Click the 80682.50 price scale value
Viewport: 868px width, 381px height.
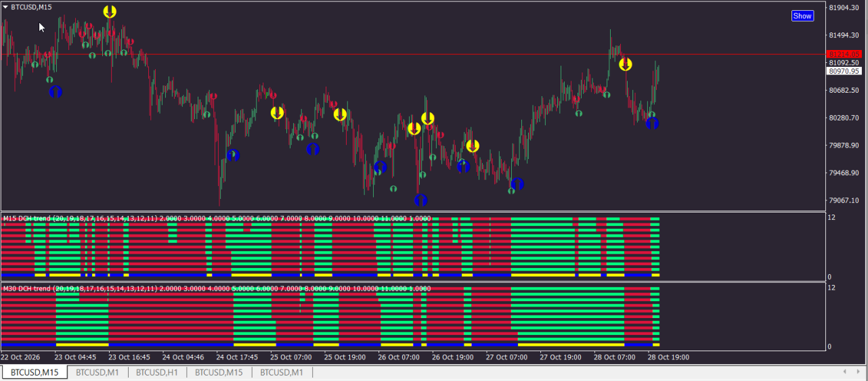844,90
